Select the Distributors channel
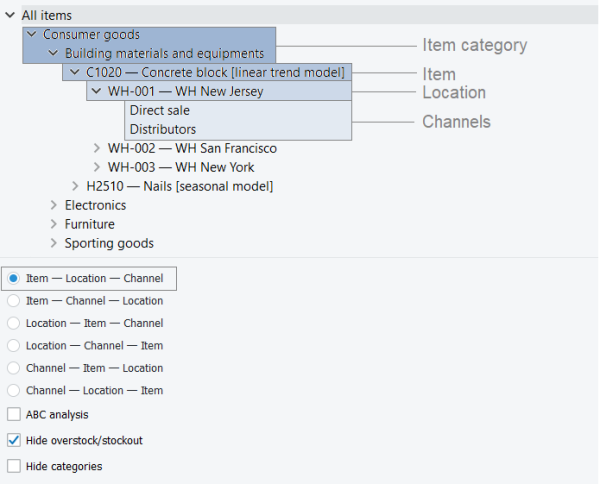This screenshot has width=600, height=484. coord(162,130)
